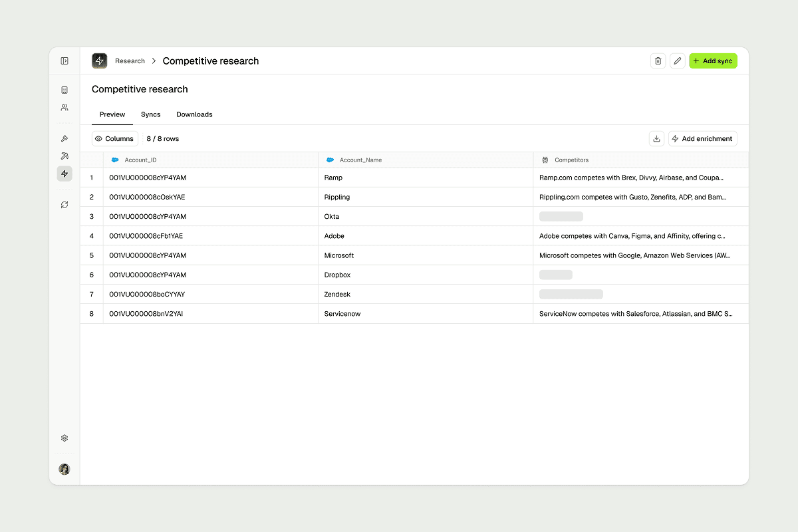
Task: Select the Rippling account name cell
Action: tap(426, 197)
